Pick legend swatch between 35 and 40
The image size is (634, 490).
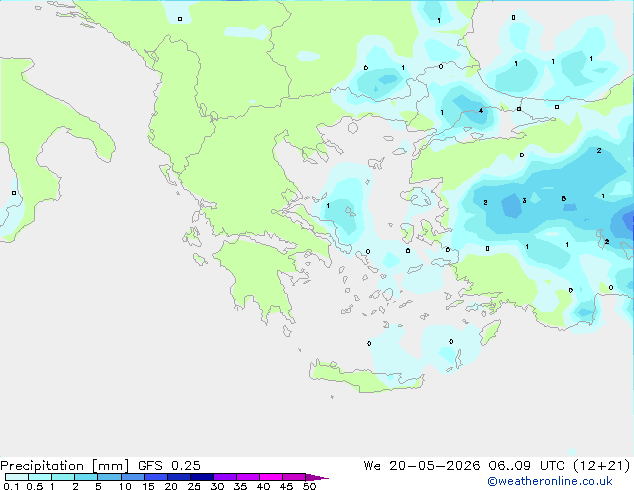click(x=248, y=477)
